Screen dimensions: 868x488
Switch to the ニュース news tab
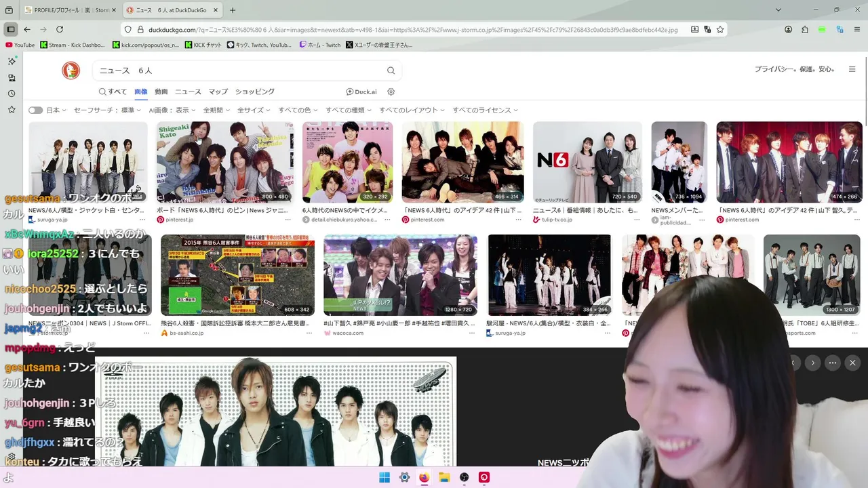point(188,91)
